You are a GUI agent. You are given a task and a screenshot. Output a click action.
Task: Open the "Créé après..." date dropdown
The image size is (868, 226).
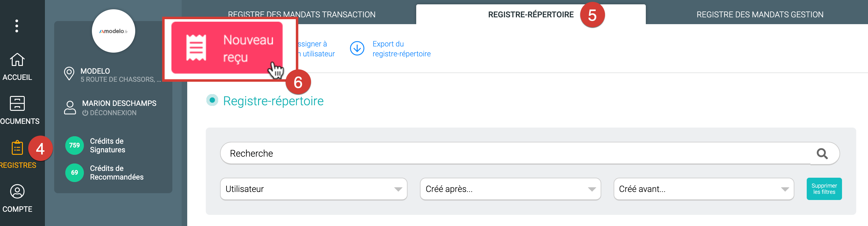coord(510,189)
